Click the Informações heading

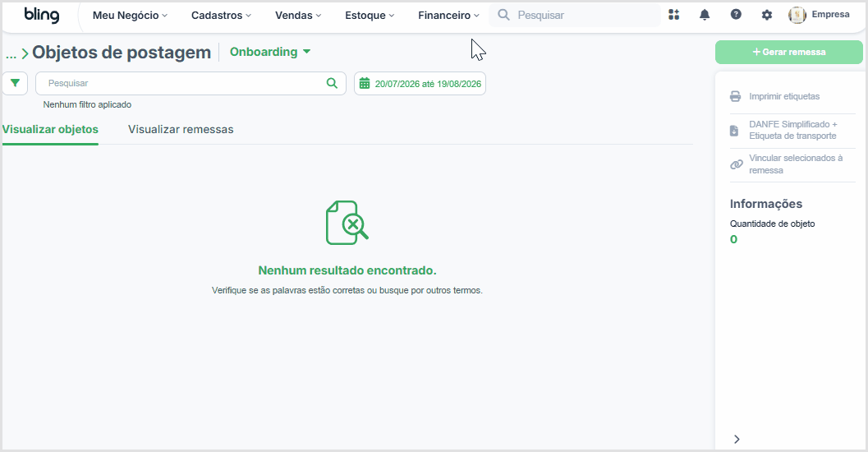point(765,204)
